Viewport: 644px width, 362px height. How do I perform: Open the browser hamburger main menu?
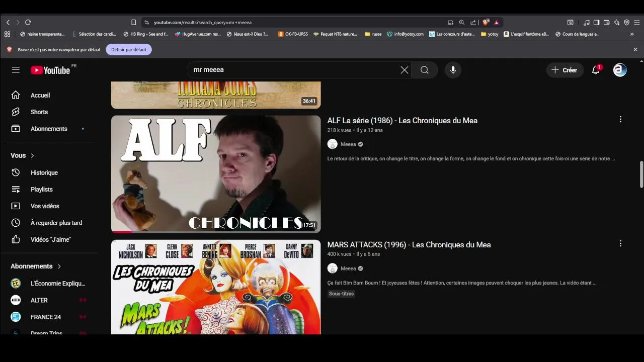click(636, 22)
